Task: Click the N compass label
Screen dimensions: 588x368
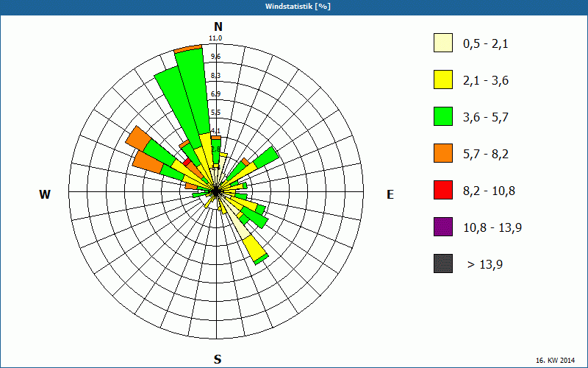Action: [218, 26]
